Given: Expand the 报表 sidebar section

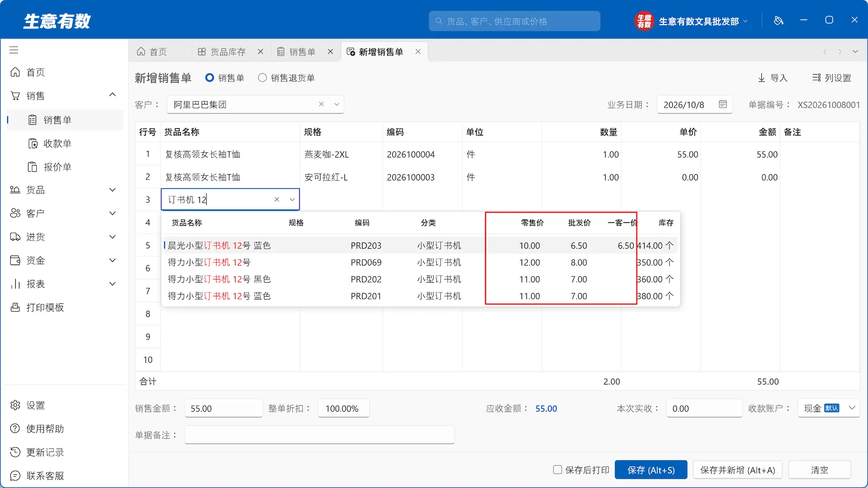Looking at the screenshot, I should click(113, 284).
